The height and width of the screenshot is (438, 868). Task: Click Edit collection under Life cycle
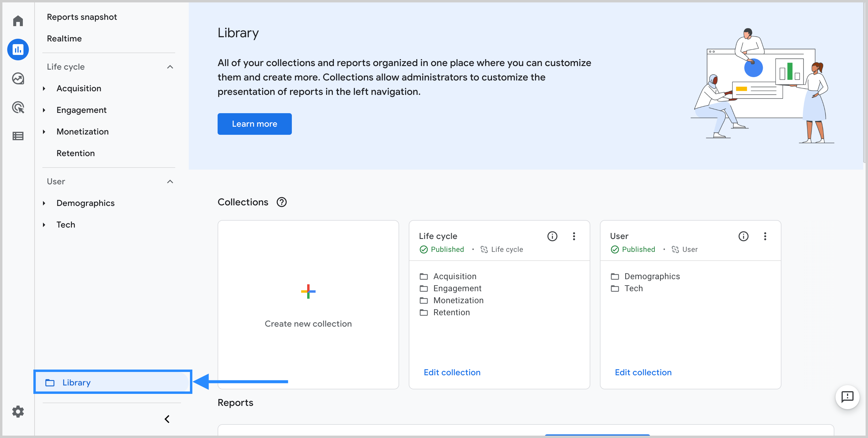(x=452, y=372)
